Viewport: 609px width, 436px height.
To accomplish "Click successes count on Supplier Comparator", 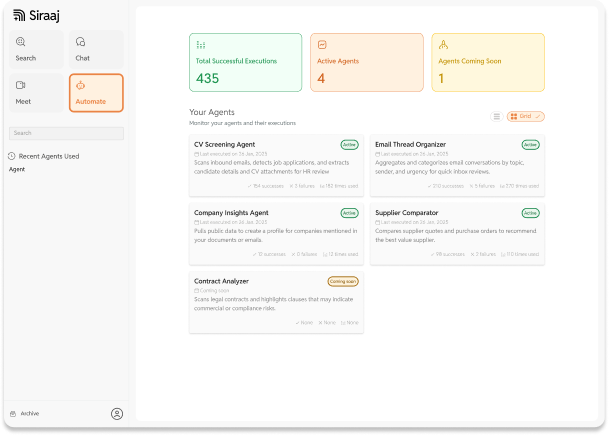I will click(448, 254).
